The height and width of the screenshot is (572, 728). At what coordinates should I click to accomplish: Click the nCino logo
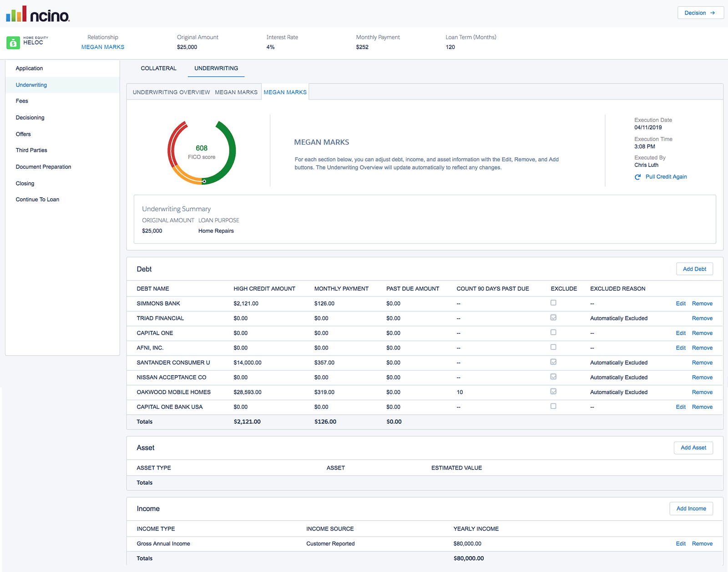coord(38,14)
